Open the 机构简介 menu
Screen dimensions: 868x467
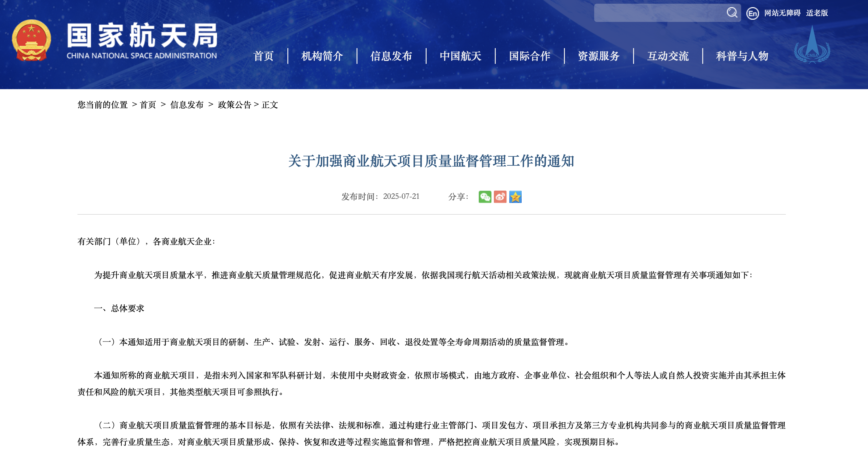point(322,56)
